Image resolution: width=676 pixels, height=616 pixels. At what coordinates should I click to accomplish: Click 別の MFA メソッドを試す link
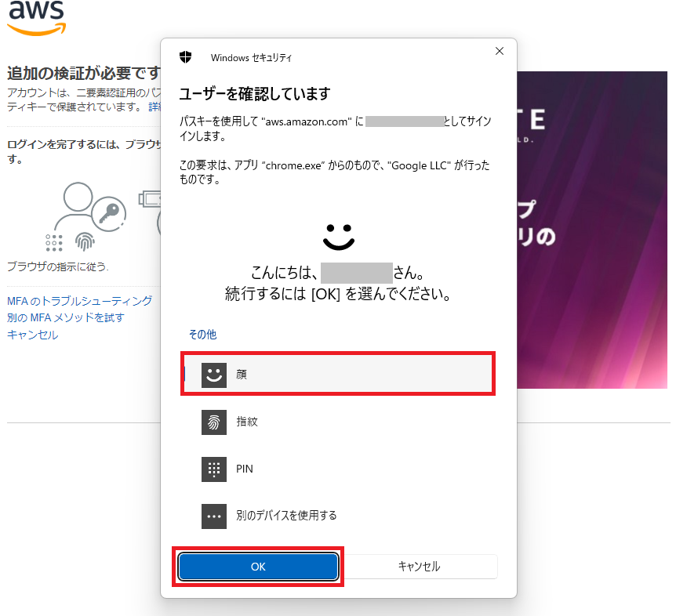coord(66,317)
